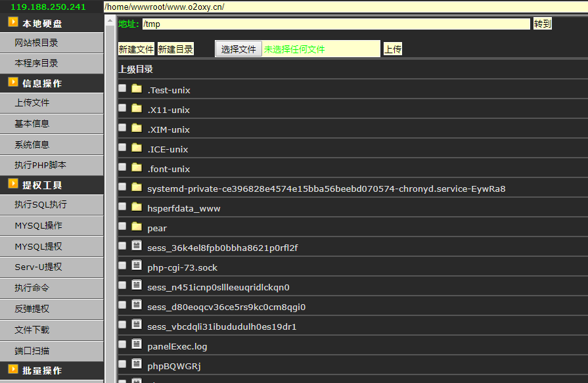Open the php-cgi-73.sock file name link
The height and width of the screenshot is (383, 588).
tap(182, 268)
